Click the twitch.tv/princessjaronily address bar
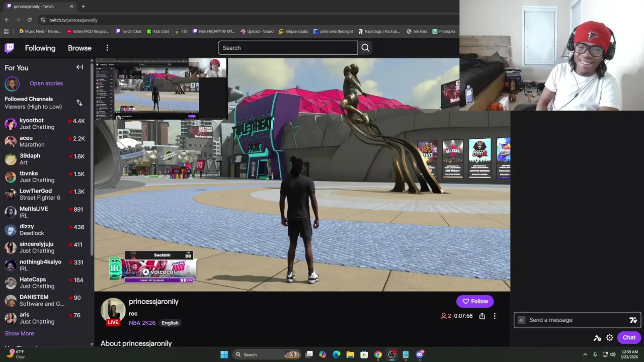Image resolution: width=644 pixels, height=362 pixels. pyautogui.click(x=73, y=20)
